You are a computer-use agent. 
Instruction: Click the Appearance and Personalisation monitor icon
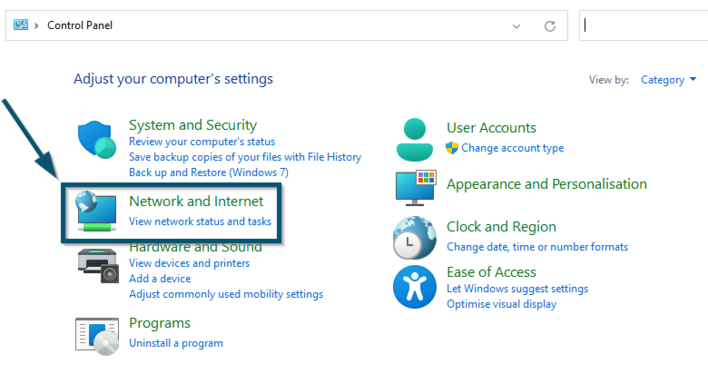click(x=416, y=188)
